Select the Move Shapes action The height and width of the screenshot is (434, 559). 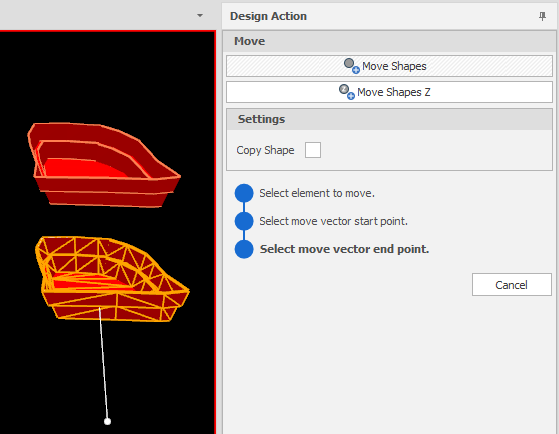(x=389, y=66)
